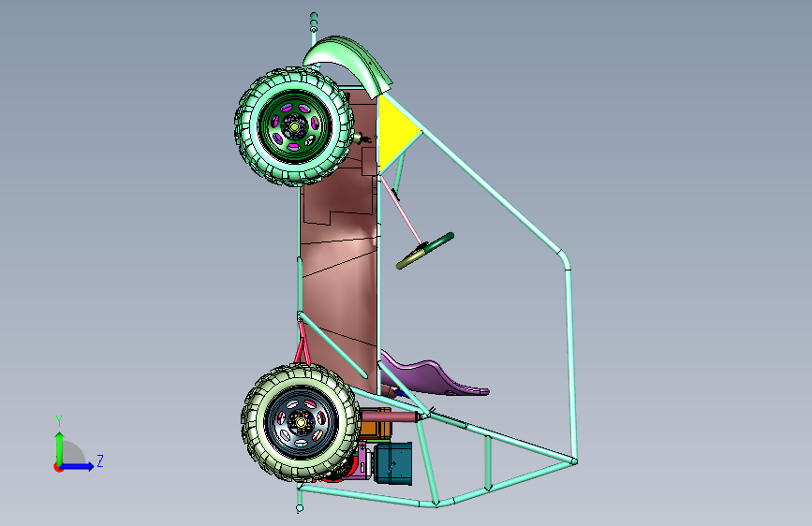Pick the purple seat
This screenshot has height=526, width=812.
(x=433, y=377)
